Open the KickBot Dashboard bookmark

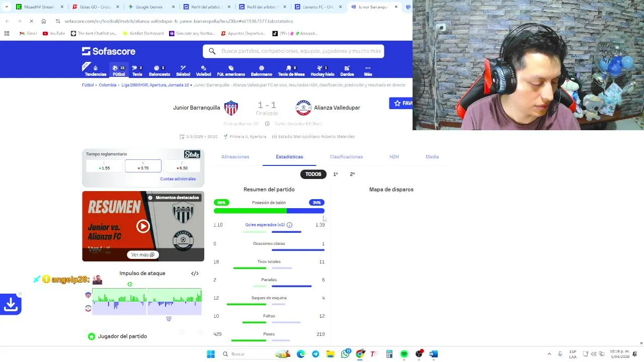[x=143, y=34]
